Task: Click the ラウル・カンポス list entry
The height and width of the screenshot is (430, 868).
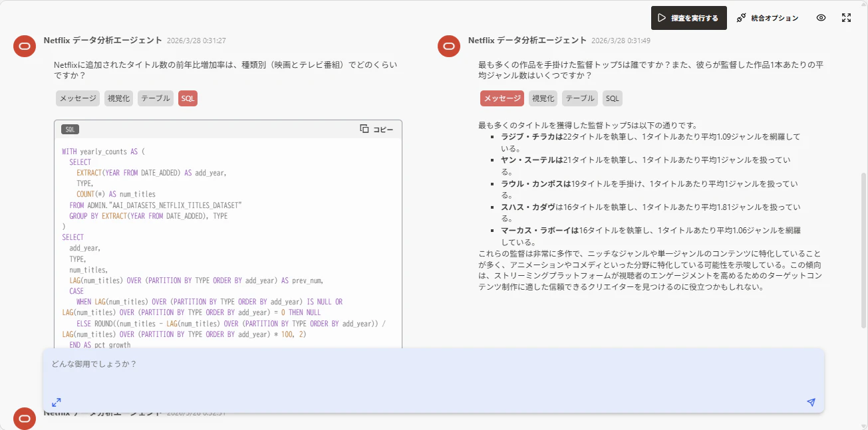Action: 649,189
